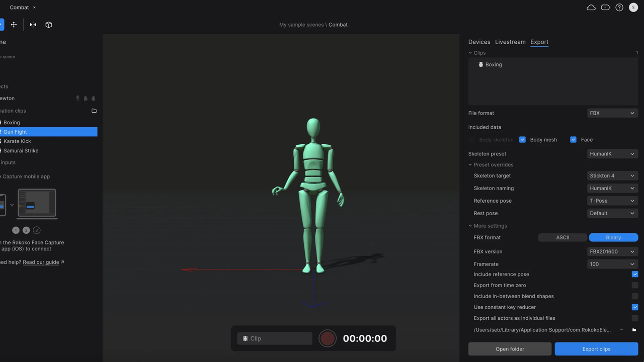The width and height of the screenshot is (644, 362).
Task: Follow the Read our guide link
Action: tap(41, 262)
